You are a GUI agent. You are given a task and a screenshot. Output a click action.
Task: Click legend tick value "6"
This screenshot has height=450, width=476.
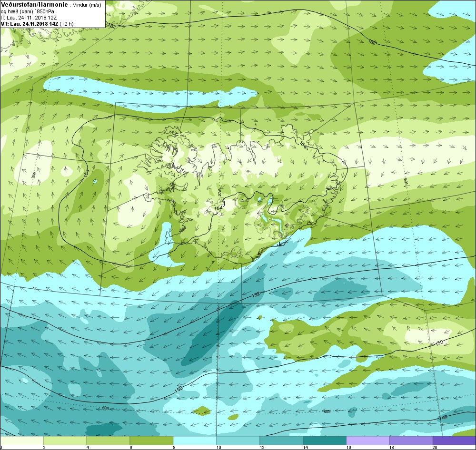tap(131, 447)
